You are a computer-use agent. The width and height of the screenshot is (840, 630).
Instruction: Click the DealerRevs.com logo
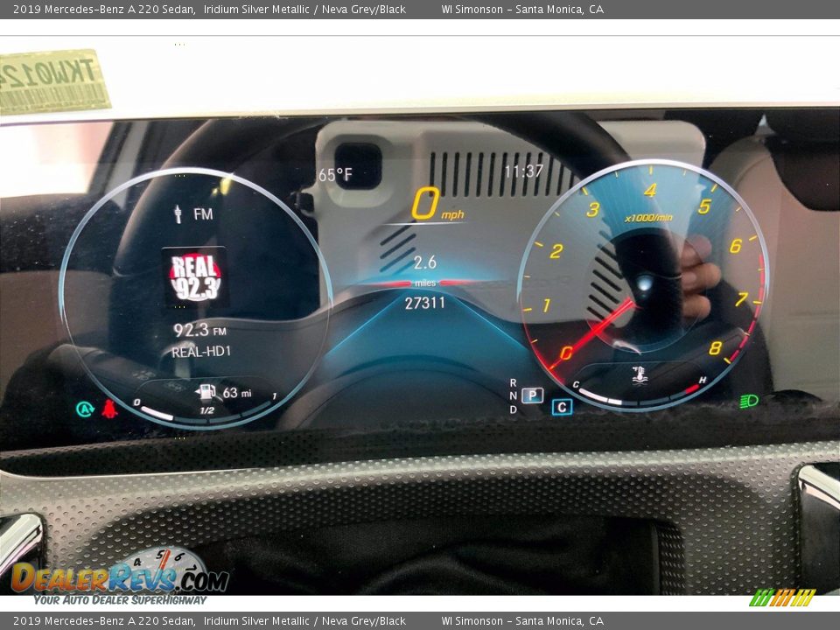click(121, 577)
